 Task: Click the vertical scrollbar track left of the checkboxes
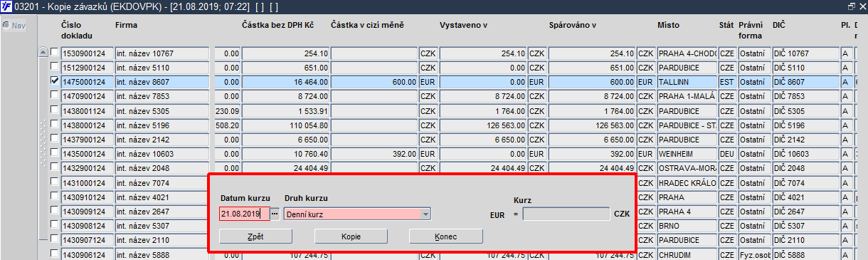(43, 150)
